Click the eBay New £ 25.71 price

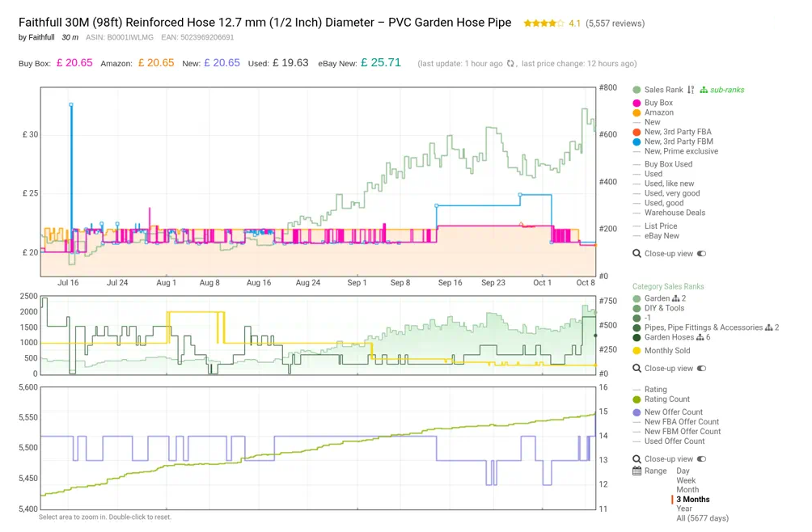(381, 62)
